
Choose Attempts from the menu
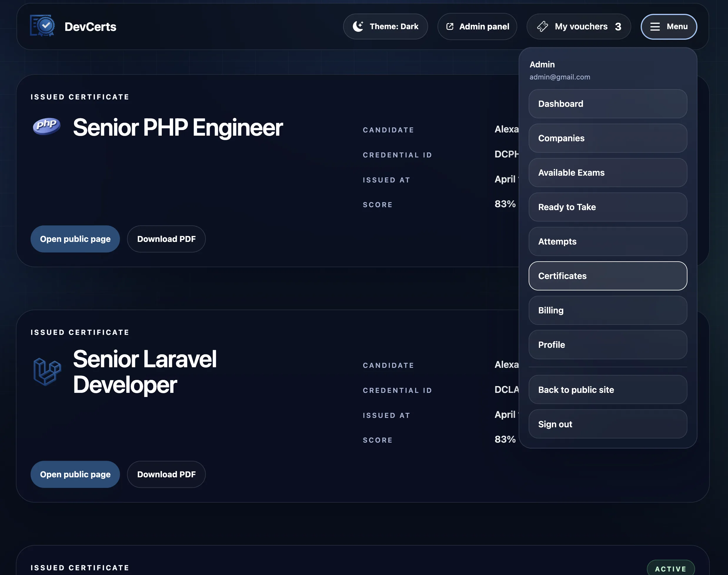coord(607,241)
